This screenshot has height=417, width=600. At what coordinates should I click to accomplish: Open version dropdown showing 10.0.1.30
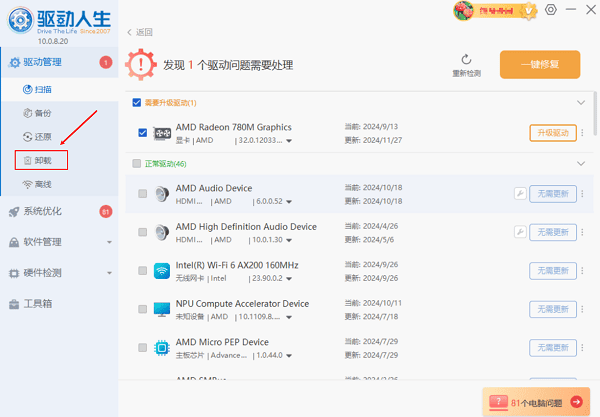tap(289, 240)
